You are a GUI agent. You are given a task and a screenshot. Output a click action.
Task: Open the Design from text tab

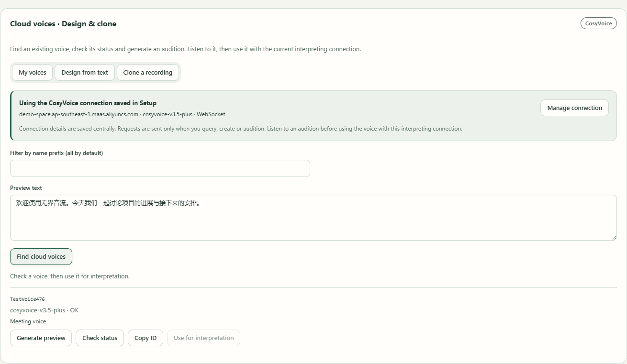click(x=85, y=73)
